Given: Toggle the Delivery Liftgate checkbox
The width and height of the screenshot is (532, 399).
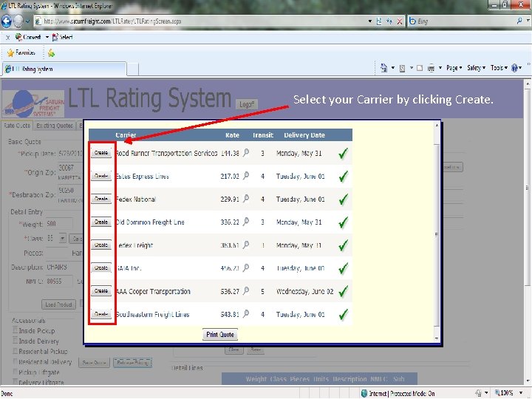Looking at the screenshot, I should point(15,382).
